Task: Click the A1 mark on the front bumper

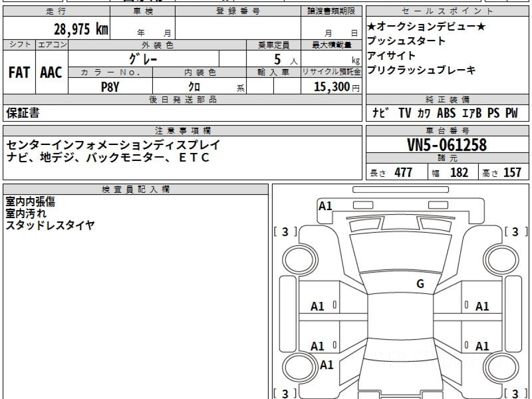Action: (x=325, y=206)
